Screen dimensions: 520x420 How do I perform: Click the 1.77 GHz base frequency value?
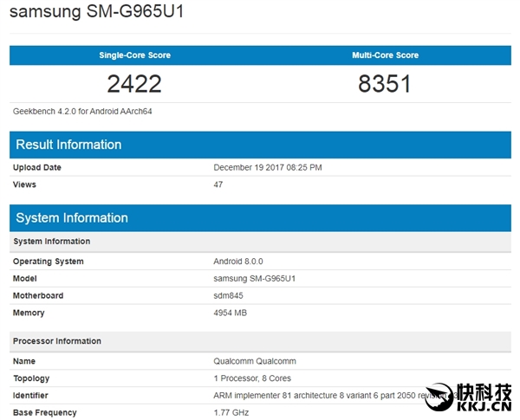(x=231, y=413)
